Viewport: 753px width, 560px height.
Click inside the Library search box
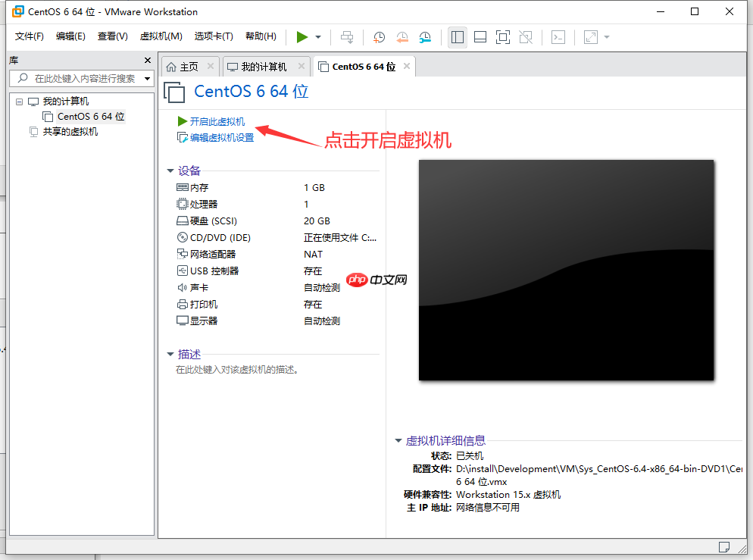point(76,79)
